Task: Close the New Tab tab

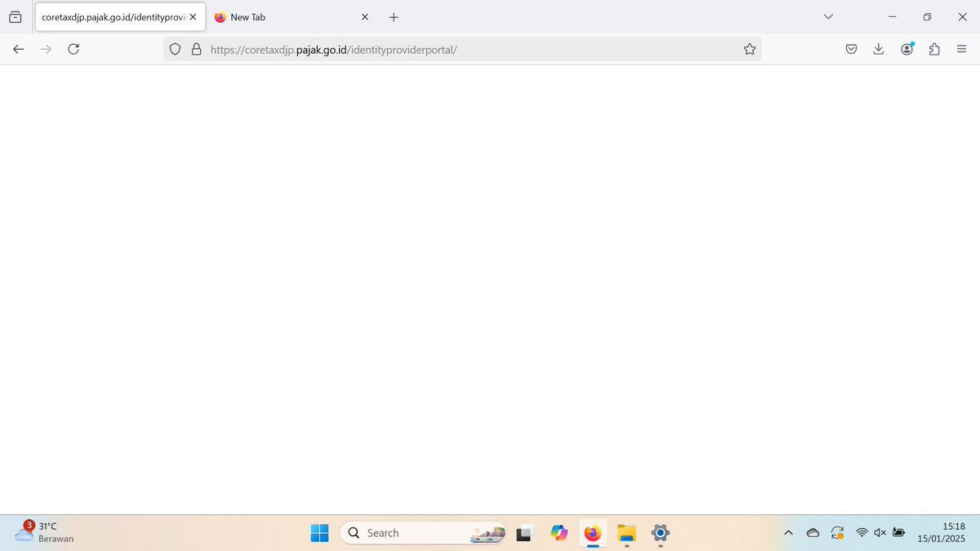Action: point(364,16)
